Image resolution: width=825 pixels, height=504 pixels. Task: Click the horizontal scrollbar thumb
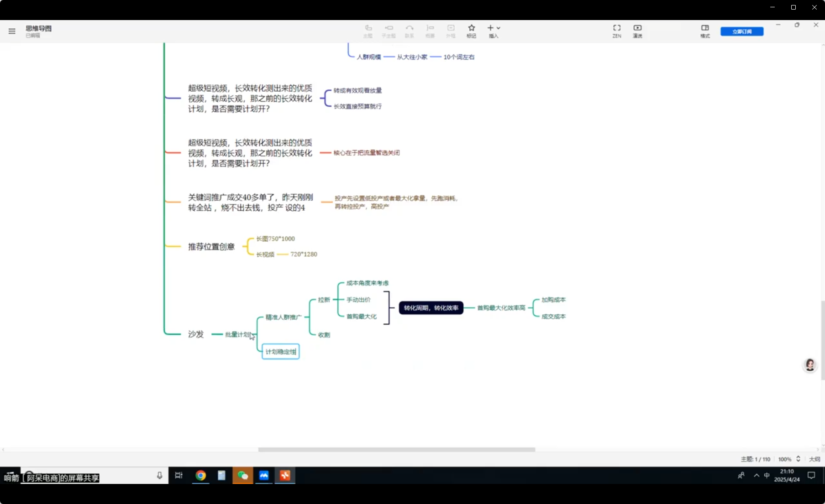(396, 450)
